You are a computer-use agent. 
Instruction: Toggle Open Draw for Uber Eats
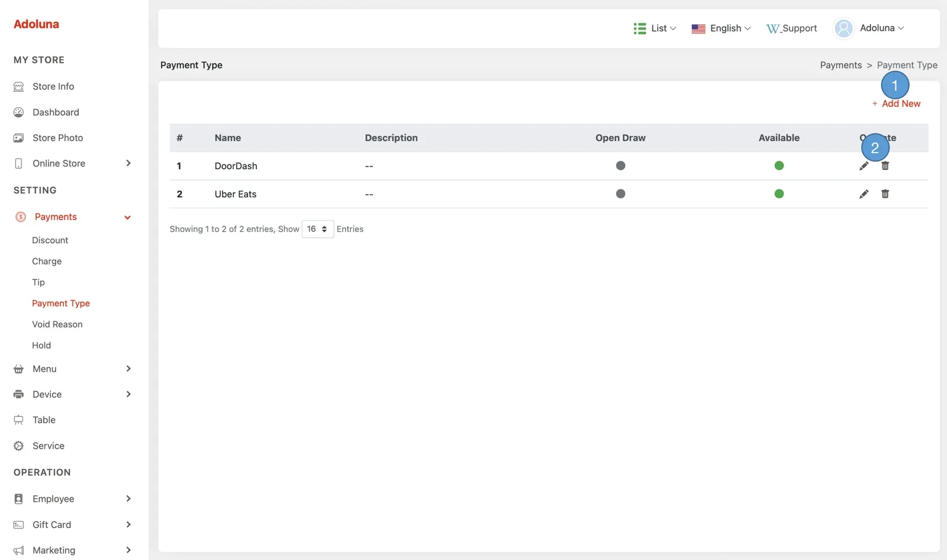click(x=620, y=194)
